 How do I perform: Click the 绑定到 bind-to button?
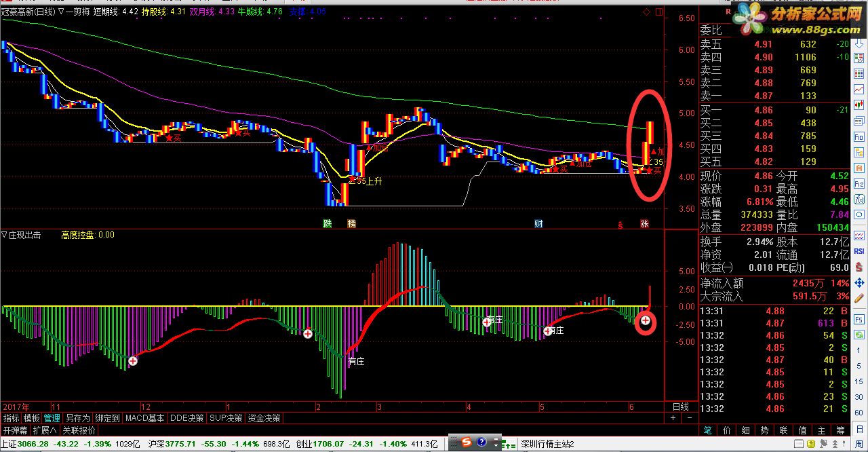click(107, 419)
